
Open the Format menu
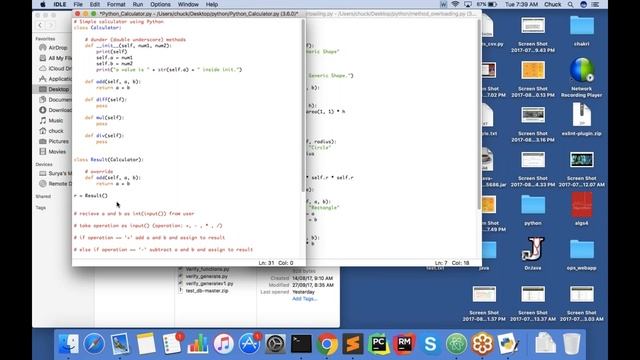point(116,4)
